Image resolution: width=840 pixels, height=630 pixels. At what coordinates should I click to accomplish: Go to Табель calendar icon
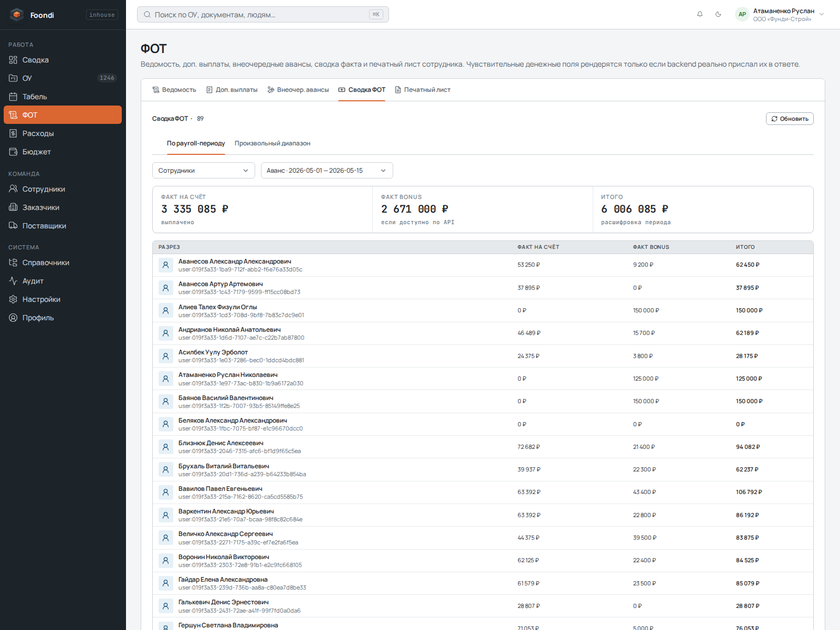pyautogui.click(x=13, y=97)
